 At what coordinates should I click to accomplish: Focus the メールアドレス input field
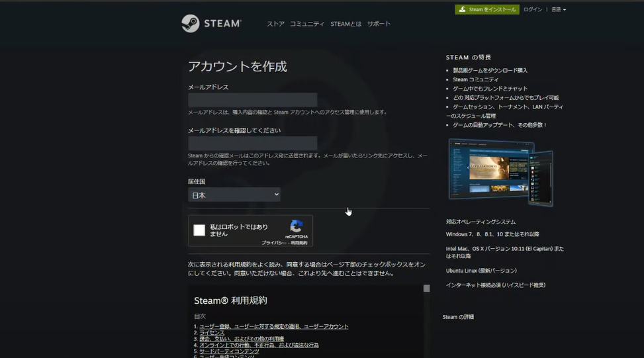coord(253,100)
